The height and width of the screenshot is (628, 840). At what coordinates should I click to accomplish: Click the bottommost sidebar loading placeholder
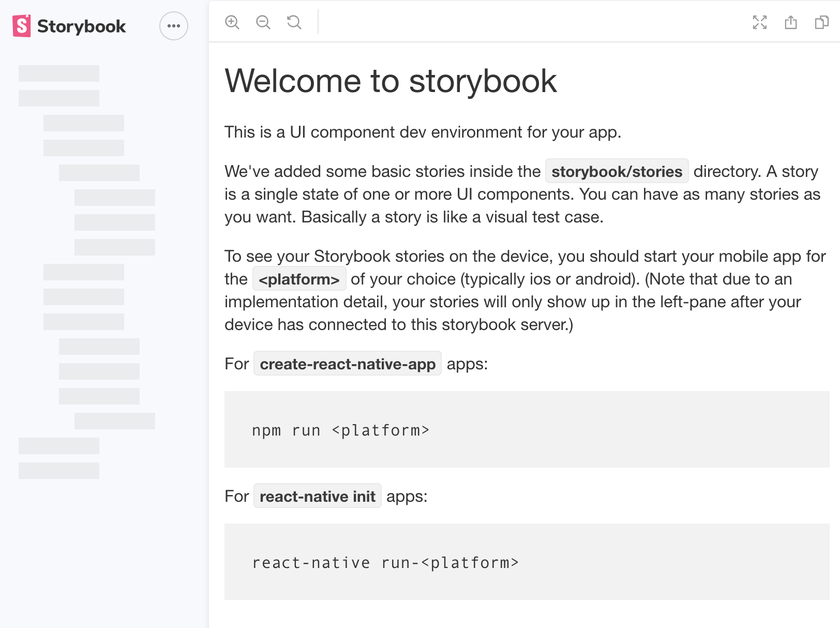pyautogui.click(x=59, y=471)
